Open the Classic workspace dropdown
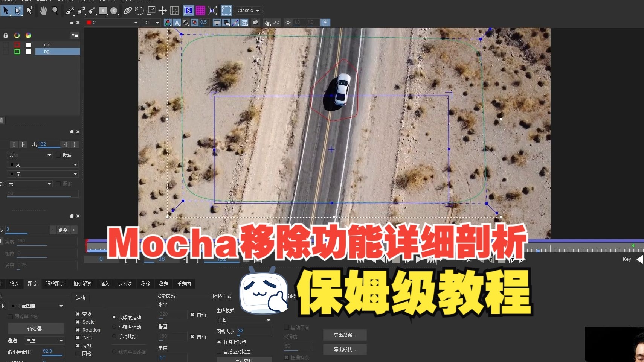 pos(248,11)
